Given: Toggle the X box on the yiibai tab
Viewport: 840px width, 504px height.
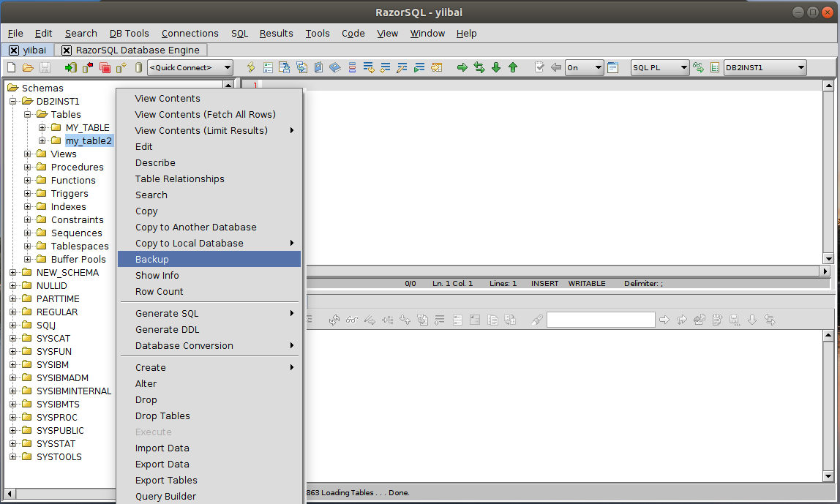Looking at the screenshot, I should click(14, 50).
